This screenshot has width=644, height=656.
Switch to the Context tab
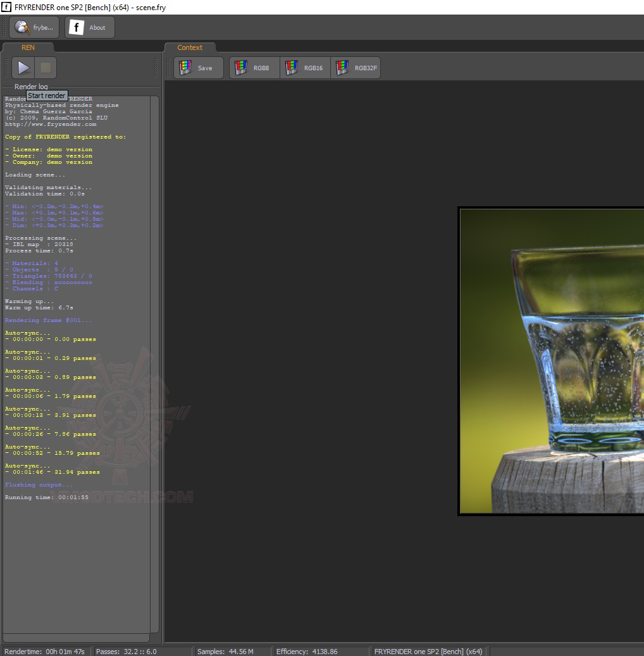pyautogui.click(x=190, y=47)
